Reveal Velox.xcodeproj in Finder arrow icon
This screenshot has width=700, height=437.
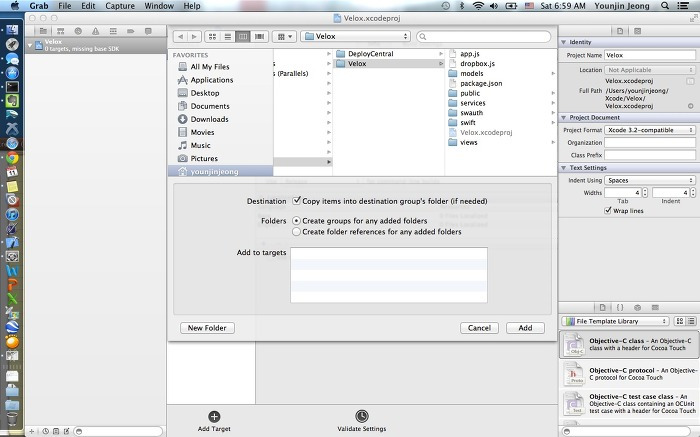pyautogui.click(x=691, y=106)
